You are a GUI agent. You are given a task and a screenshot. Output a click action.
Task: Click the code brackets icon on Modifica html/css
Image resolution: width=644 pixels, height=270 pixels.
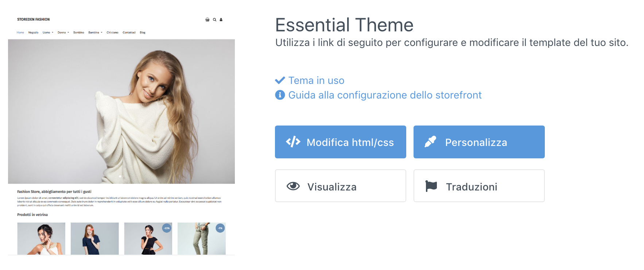coord(293,142)
